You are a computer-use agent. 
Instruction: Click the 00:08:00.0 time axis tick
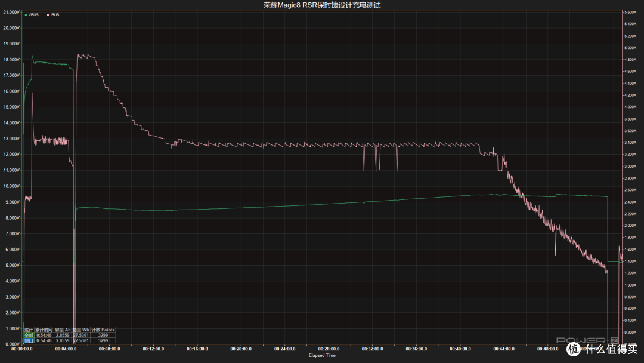click(109, 349)
